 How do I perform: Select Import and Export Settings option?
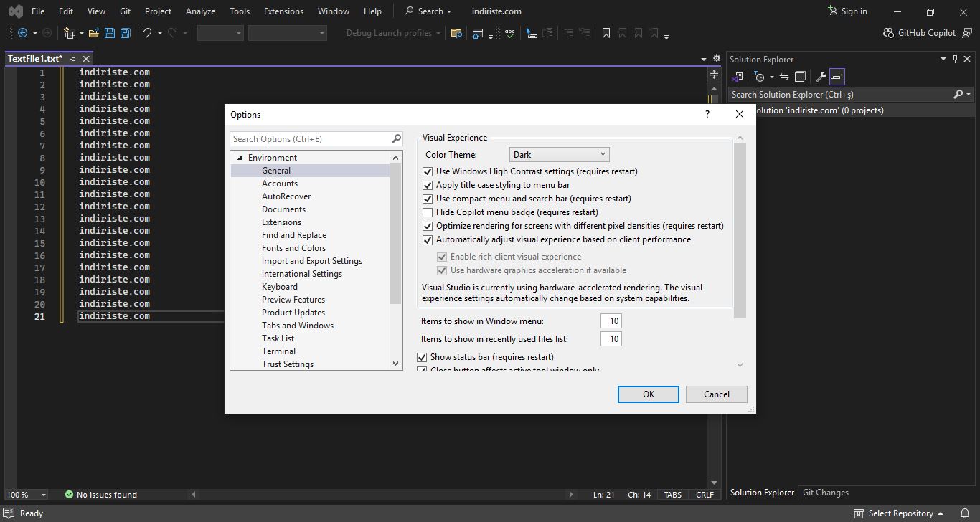(x=312, y=261)
